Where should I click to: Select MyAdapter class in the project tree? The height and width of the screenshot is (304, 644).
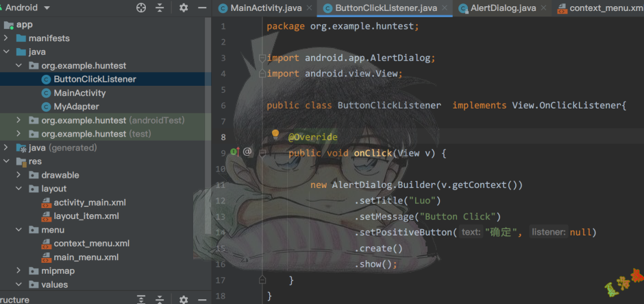(x=76, y=106)
